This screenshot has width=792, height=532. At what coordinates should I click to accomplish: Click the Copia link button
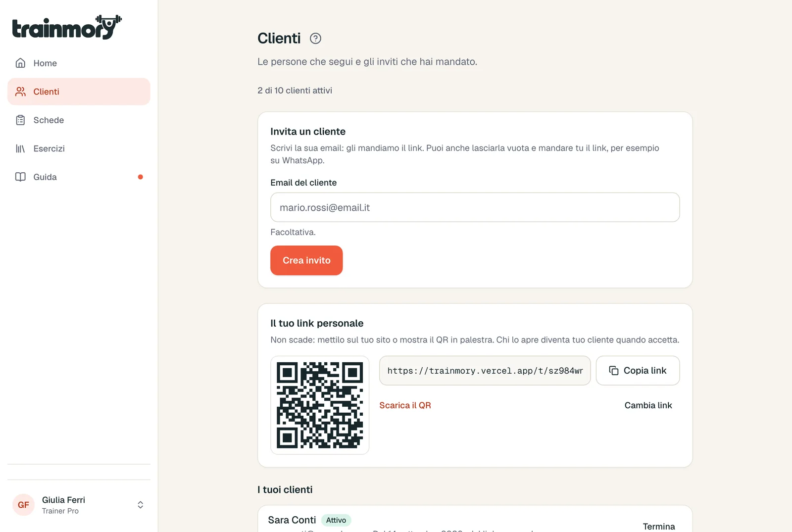coord(638,371)
